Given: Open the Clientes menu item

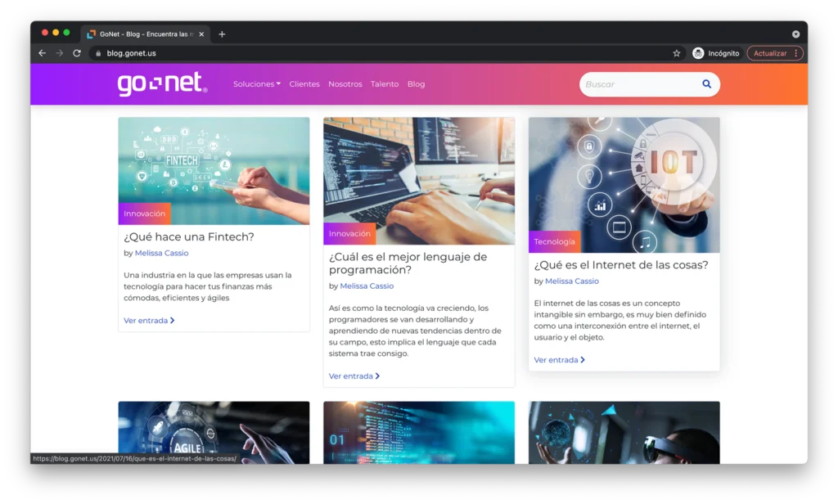Looking at the screenshot, I should [304, 84].
